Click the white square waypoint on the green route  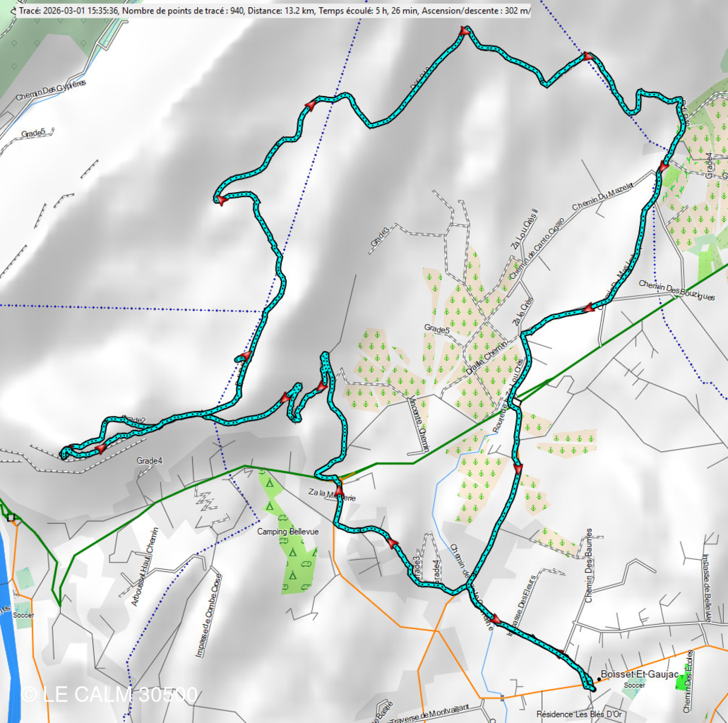516,402
